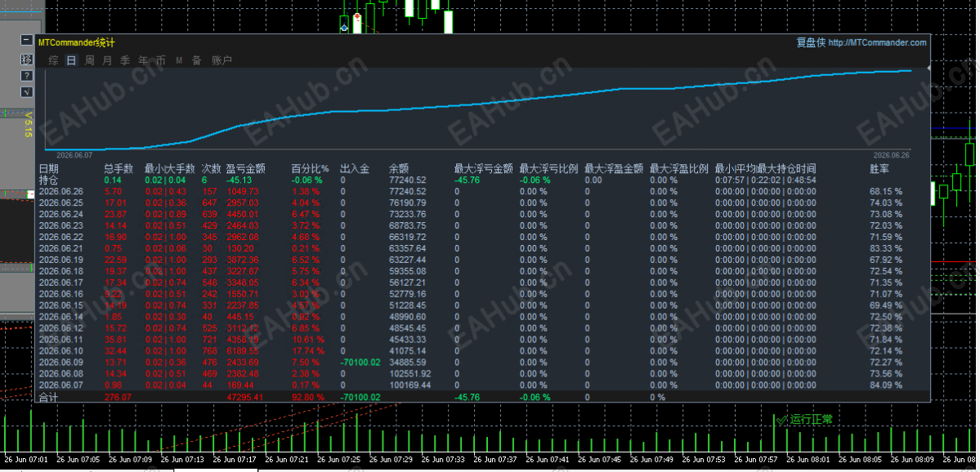Screen dimensions: 980x472
Task: Click the 出入金 column header
Action: click(x=355, y=168)
